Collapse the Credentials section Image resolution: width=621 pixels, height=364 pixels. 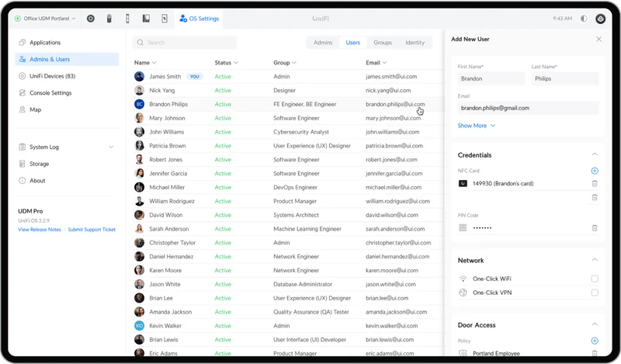(595, 154)
